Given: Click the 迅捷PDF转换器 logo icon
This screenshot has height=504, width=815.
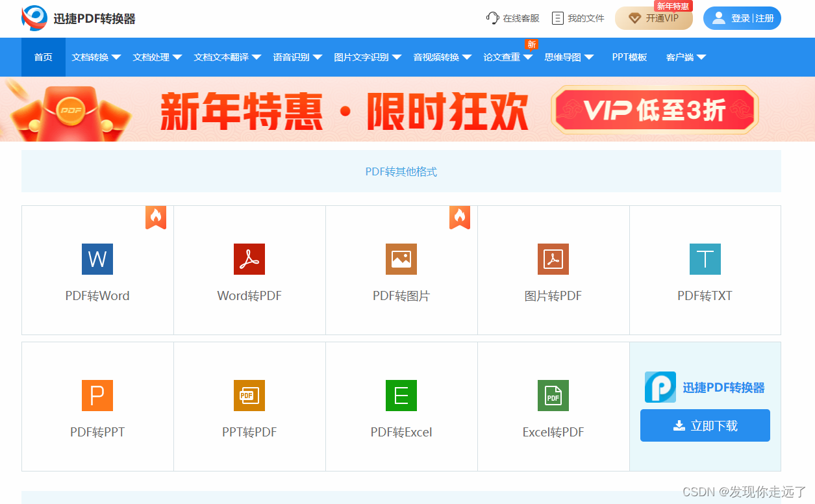Looking at the screenshot, I should click(34, 18).
